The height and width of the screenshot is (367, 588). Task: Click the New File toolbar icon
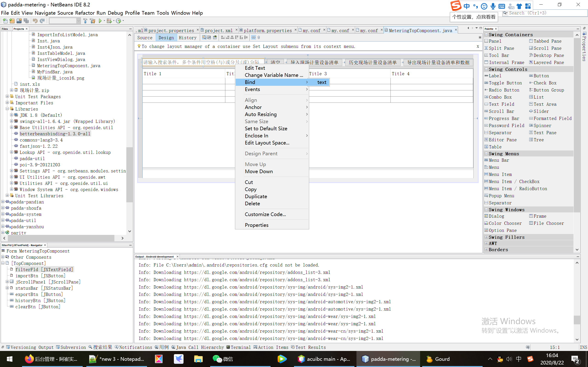[x=5, y=21]
